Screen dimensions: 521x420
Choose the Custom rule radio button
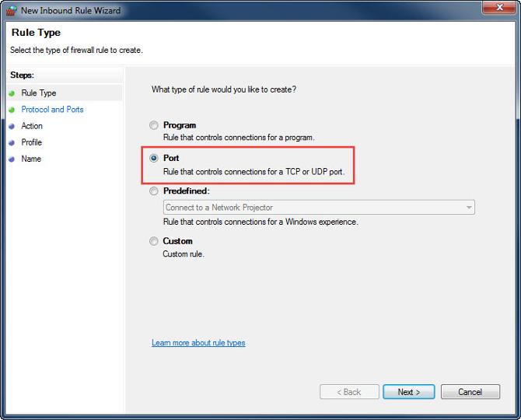tap(153, 241)
